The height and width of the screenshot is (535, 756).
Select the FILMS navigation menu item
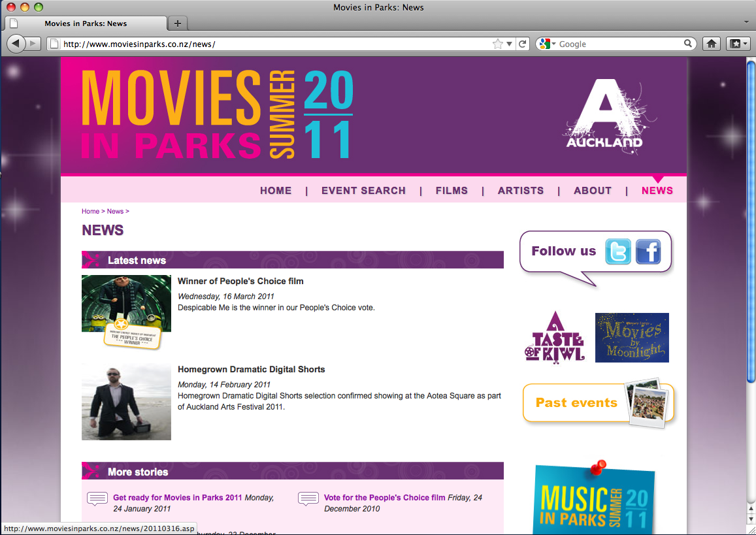coord(452,190)
